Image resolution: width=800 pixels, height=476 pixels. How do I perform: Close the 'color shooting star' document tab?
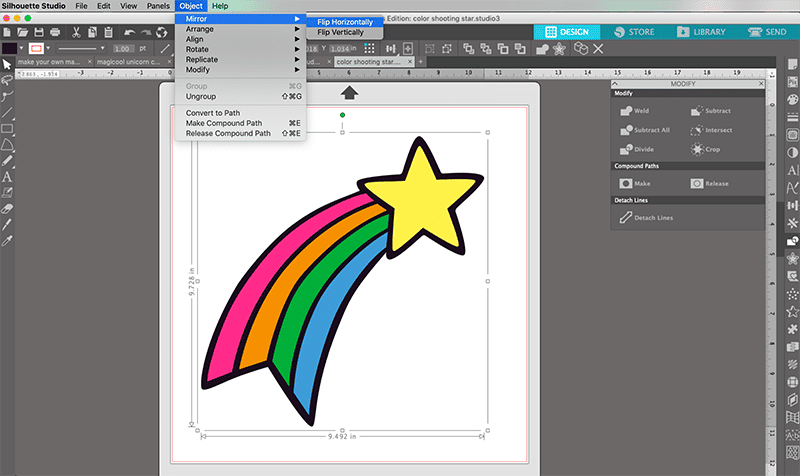[x=410, y=62]
